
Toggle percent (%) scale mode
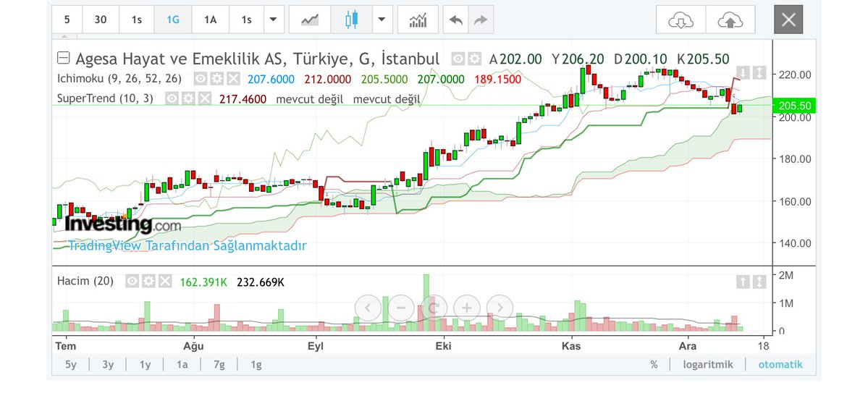point(654,365)
